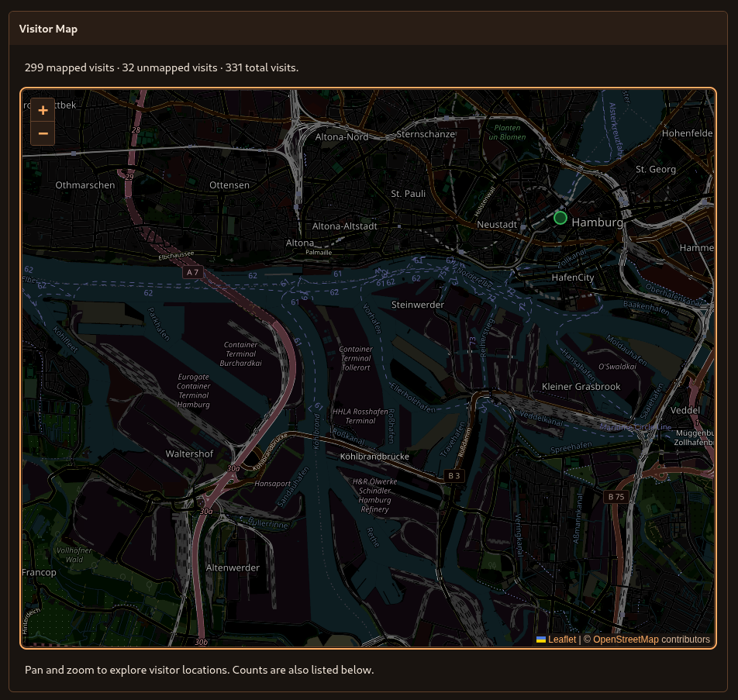
Task: Click the Sternschanze map label
Action: click(x=426, y=134)
